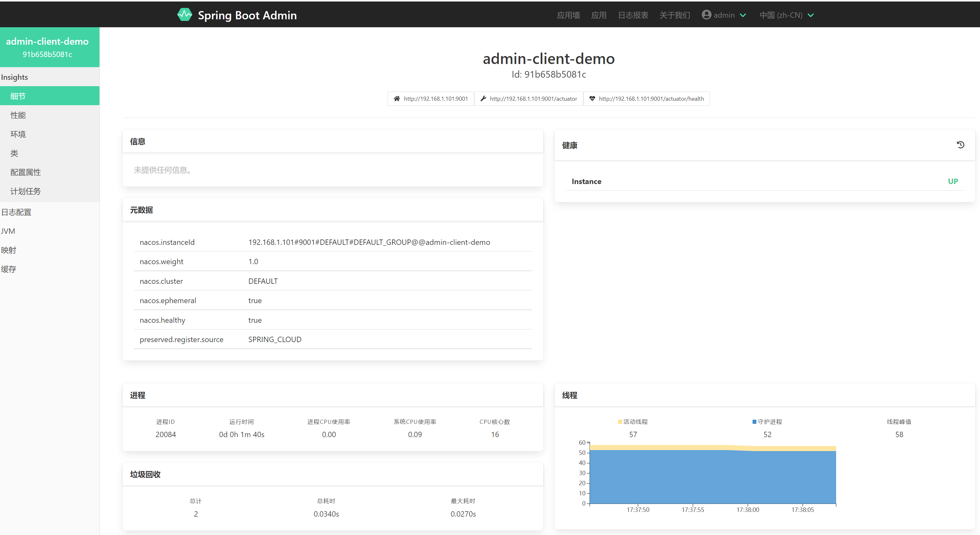Click the blue daemon threads chart area
Screen dimensions: 980x535
pyautogui.click(x=713, y=478)
